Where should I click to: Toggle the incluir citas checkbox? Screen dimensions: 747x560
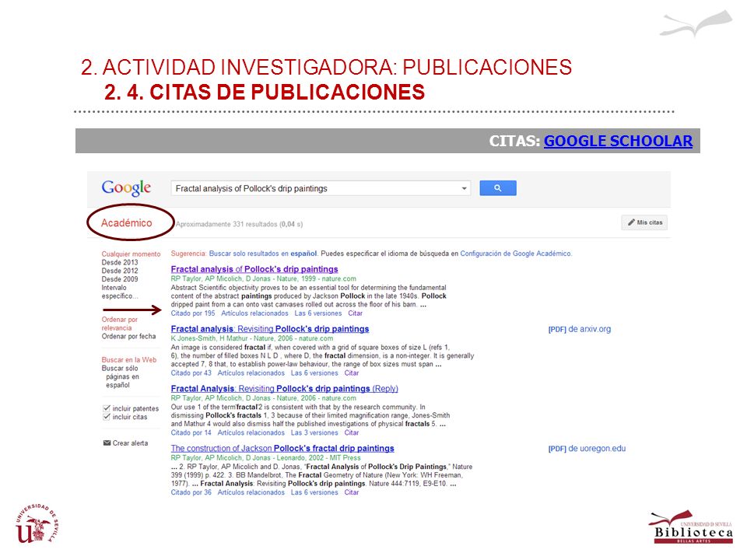click(107, 417)
